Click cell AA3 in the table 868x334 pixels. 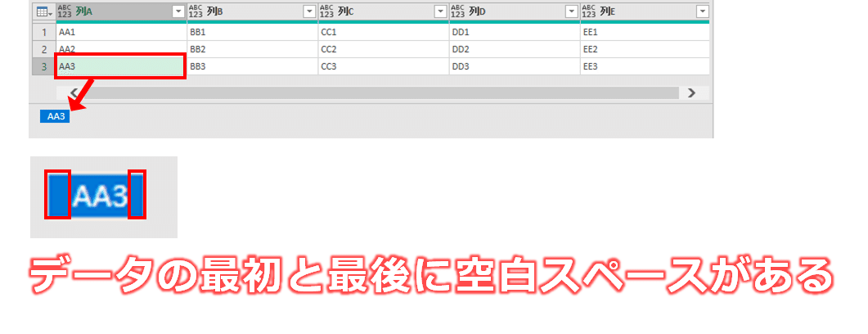pyautogui.click(x=120, y=66)
